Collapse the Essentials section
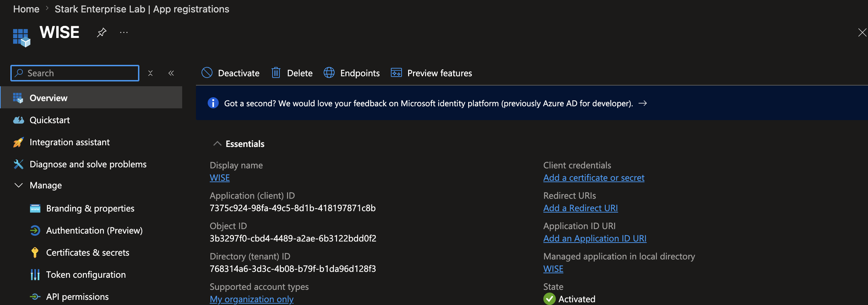Image resolution: width=868 pixels, height=305 pixels. coord(217,144)
